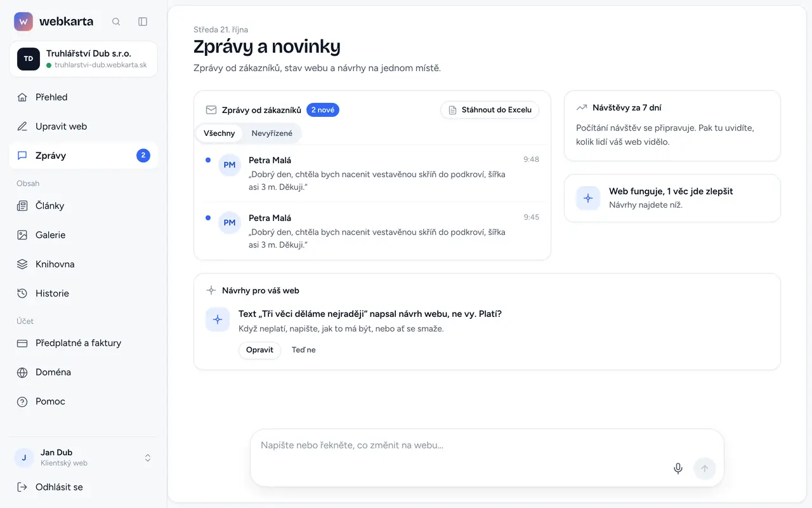812x508 pixels.
Task: Open Petra Malá message from 9:48
Action: (372, 173)
